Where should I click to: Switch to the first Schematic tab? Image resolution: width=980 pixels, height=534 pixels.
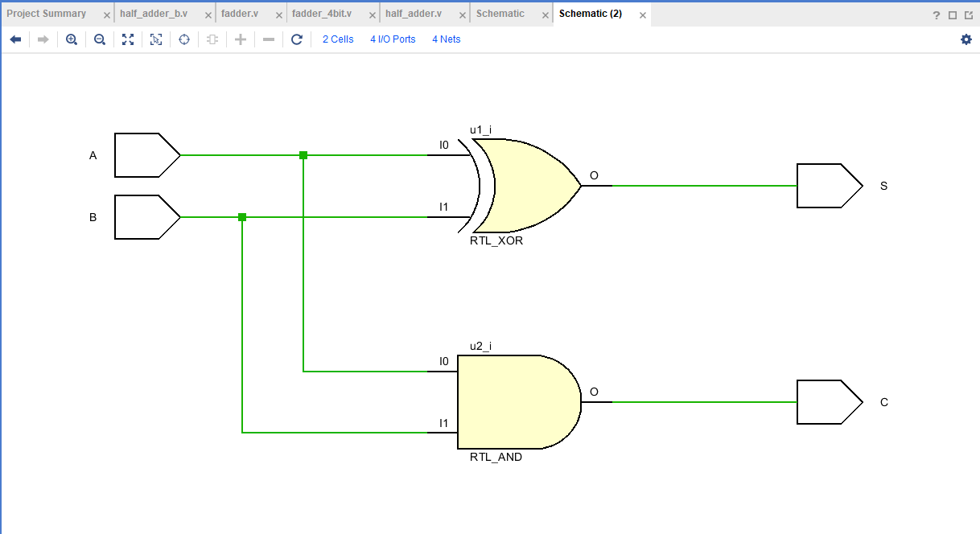click(x=500, y=14)
